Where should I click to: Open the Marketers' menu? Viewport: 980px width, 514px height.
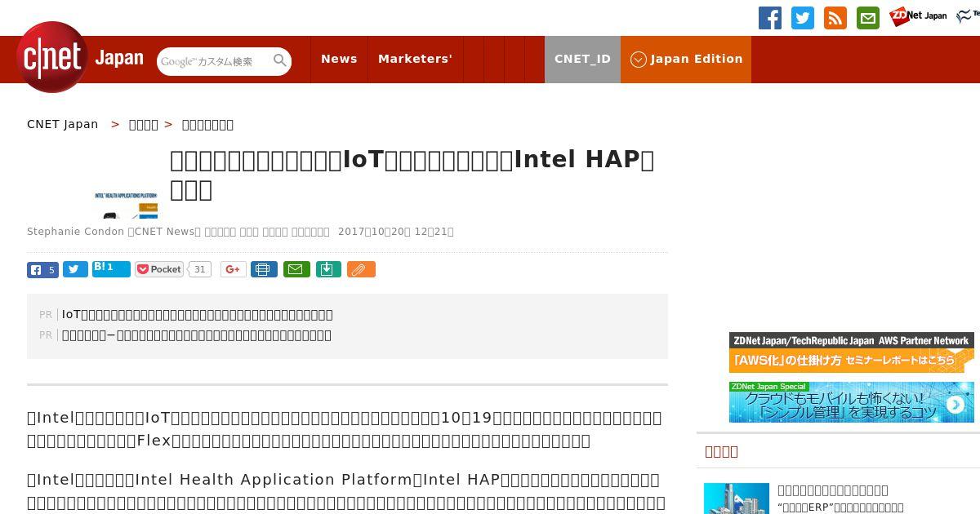point(415,59)
